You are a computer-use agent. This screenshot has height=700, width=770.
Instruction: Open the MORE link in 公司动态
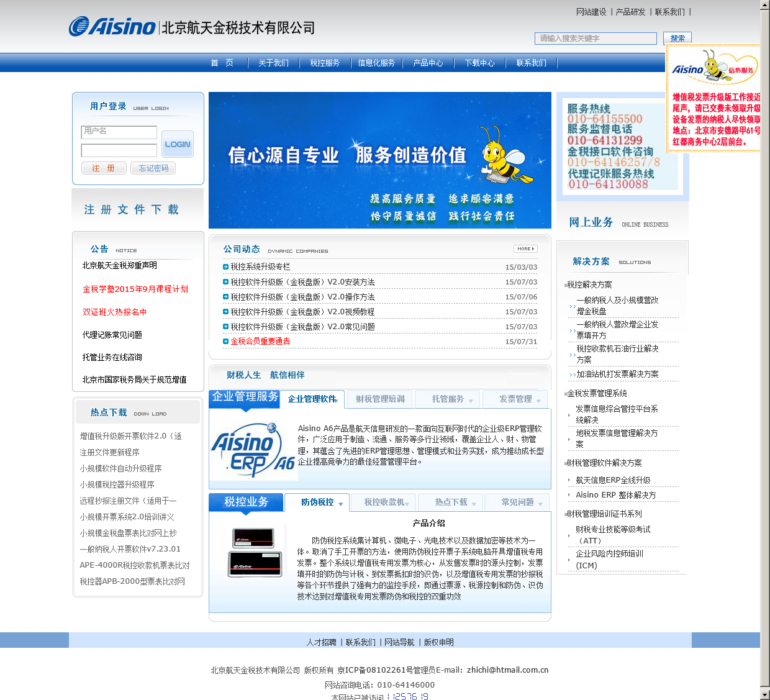point(525,249)
